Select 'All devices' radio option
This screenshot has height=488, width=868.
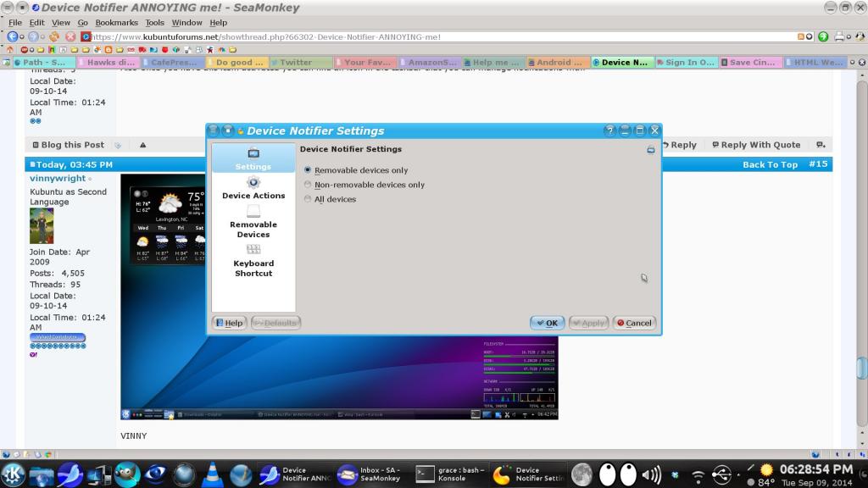pos(308,199)
